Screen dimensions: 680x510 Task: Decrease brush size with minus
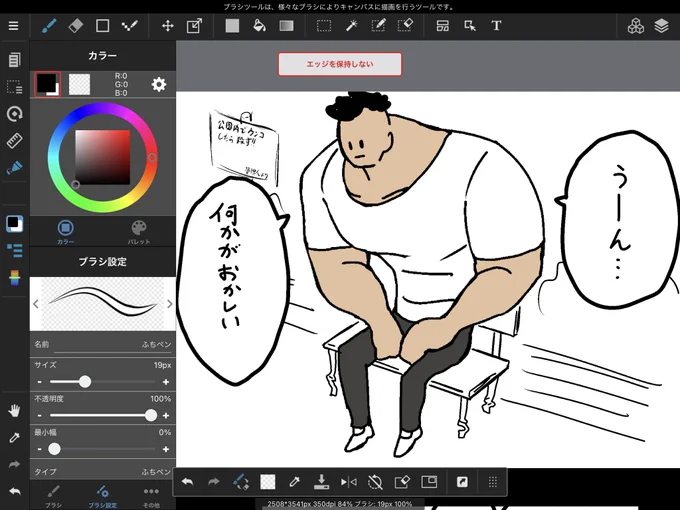pos(39,382)
